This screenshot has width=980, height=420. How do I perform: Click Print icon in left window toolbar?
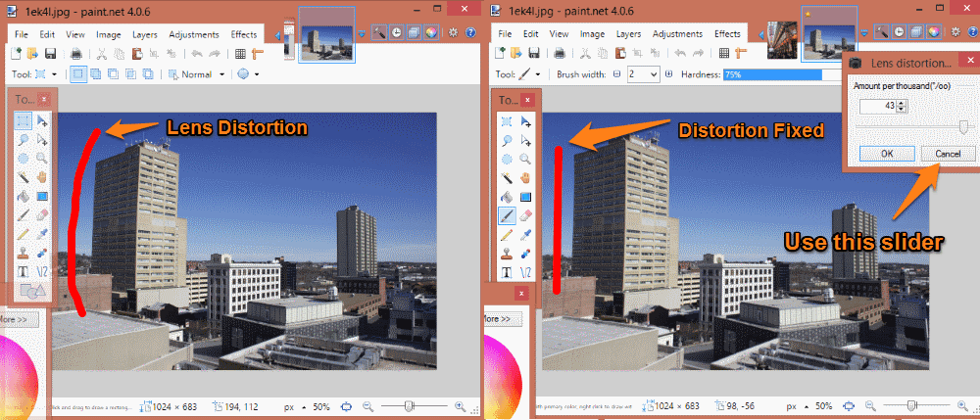(x=75, y=54)
